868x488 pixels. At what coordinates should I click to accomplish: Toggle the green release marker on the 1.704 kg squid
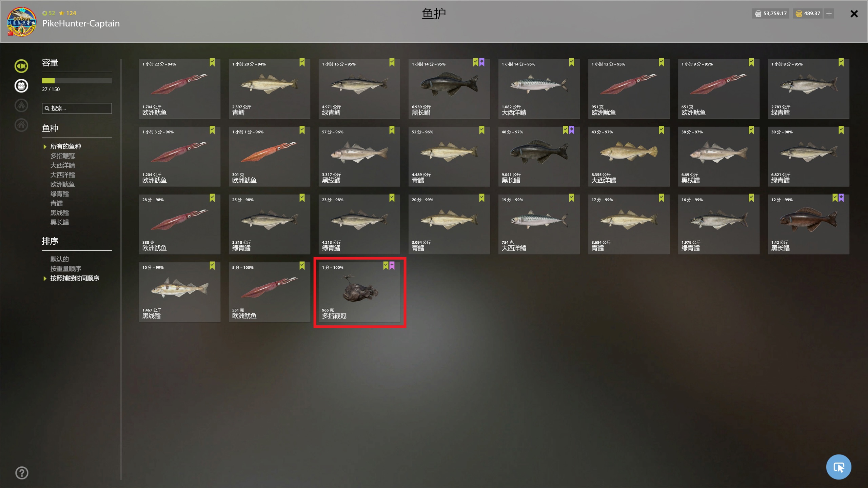point(212,62)
